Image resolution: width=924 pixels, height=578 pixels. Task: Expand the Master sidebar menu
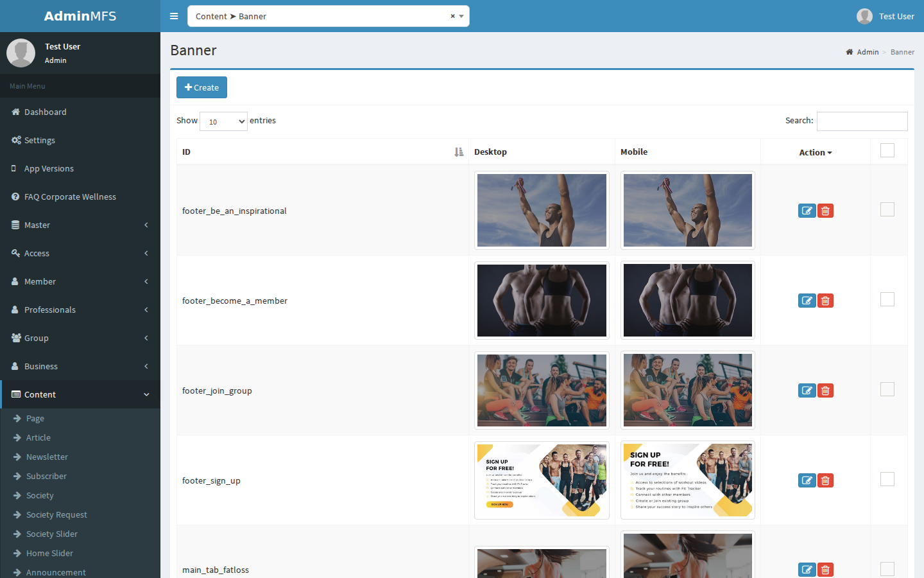[x=80, y=225]
